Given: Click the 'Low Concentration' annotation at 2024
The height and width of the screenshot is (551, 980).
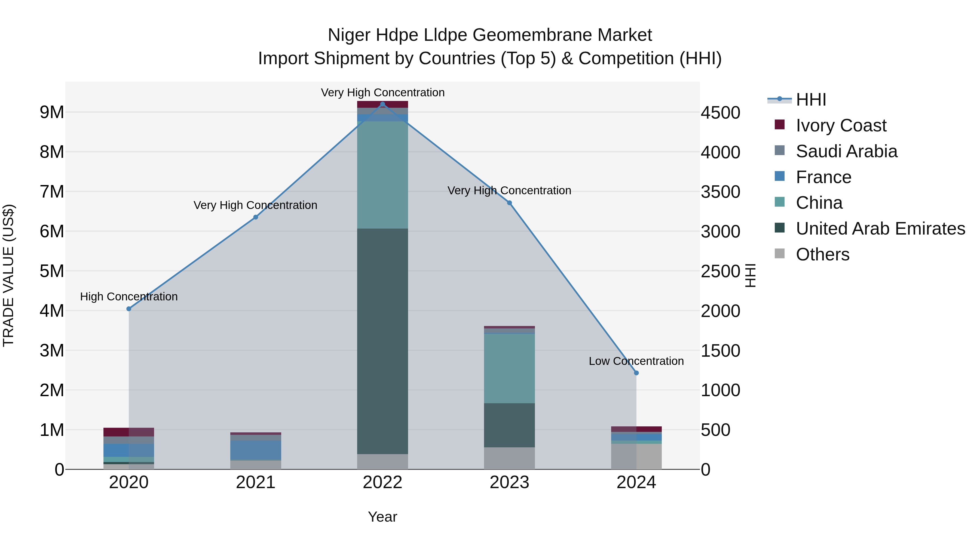Looking at the screenshot, I should point(636,361).
